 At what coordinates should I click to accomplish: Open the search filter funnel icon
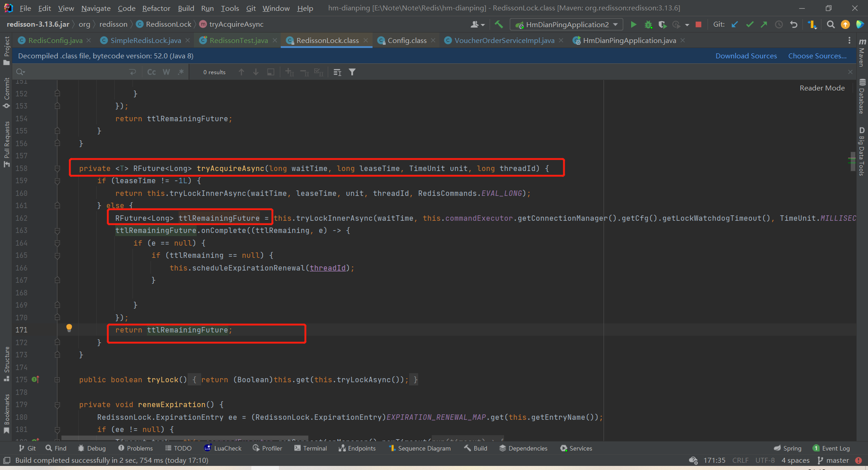point(352,72)
